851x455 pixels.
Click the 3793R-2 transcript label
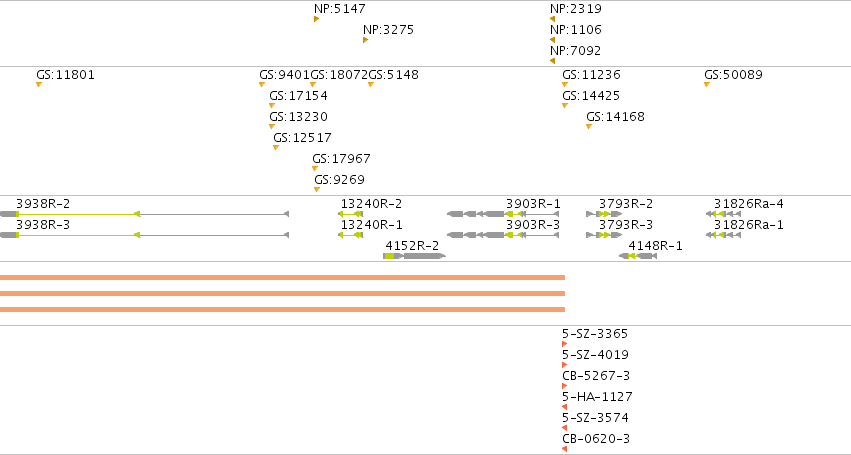pyautogui.click(x=626, y=204)
